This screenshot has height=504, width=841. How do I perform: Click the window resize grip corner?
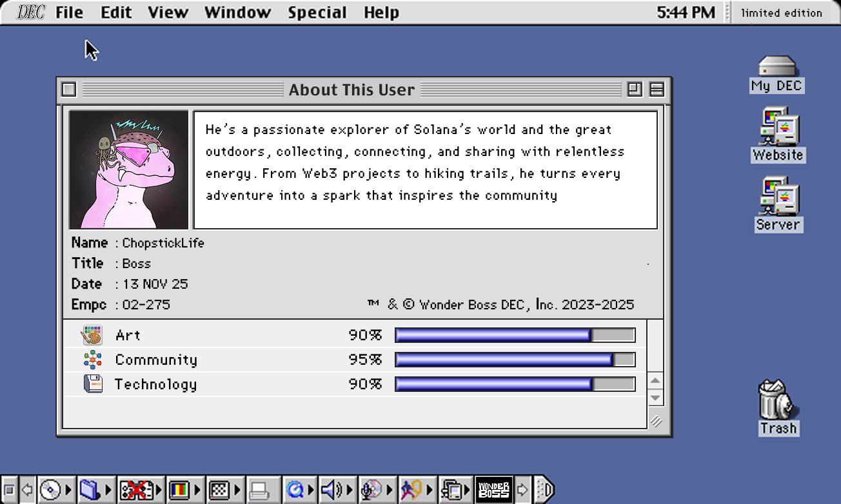pos(655,421)
